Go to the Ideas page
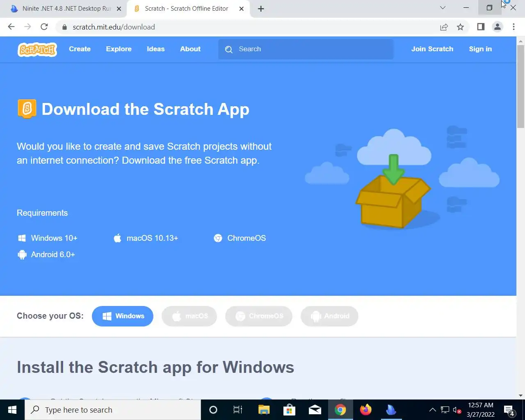 [155, 49]
